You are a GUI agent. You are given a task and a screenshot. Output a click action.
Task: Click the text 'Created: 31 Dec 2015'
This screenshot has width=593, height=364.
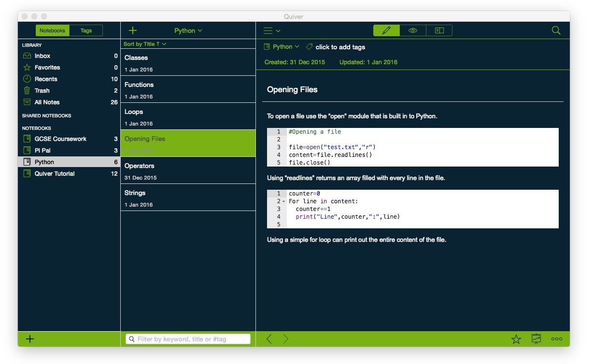(x=295, y=62)
